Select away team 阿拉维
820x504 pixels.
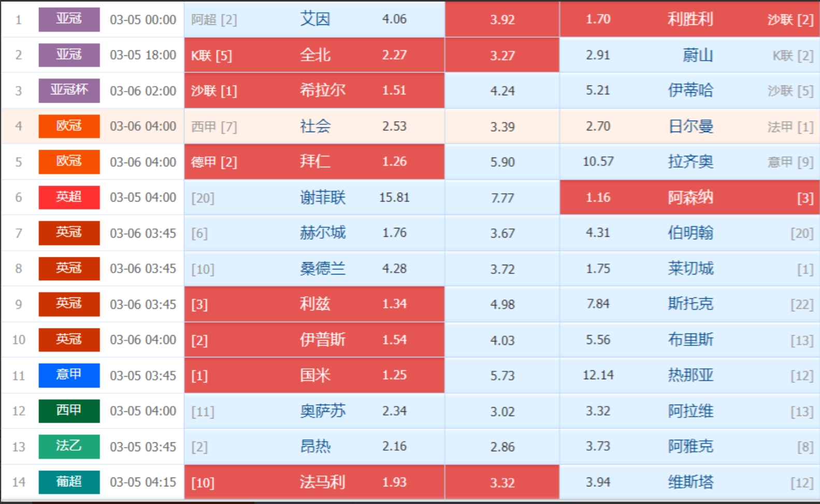690,411
